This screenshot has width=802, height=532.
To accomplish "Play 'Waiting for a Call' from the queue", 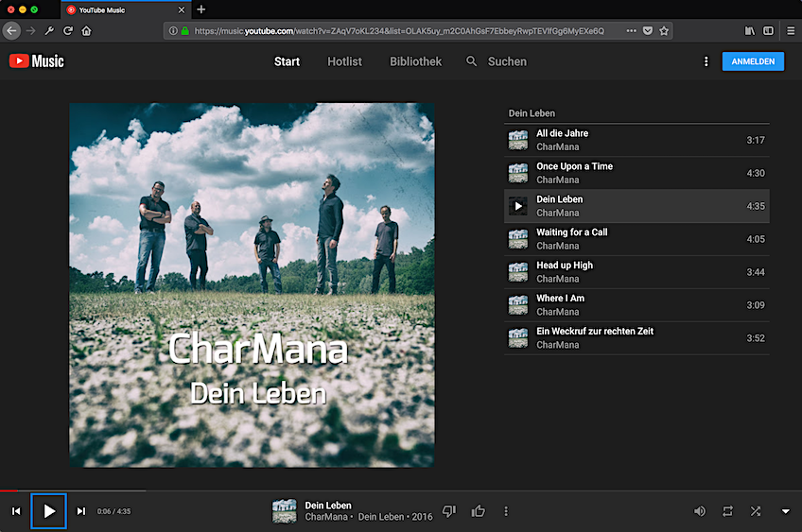I will 636,239.
